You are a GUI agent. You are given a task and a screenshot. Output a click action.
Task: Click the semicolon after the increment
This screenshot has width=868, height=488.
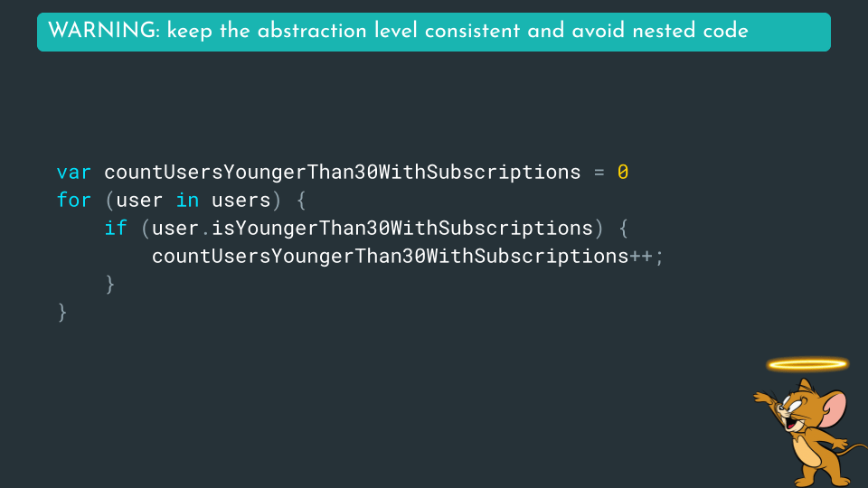coord(659,256)
